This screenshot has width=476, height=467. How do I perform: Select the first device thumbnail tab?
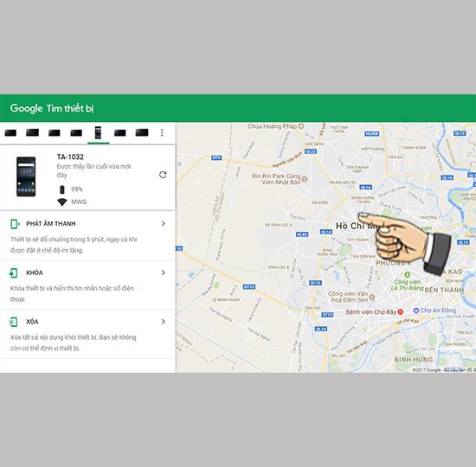point(10,132)
